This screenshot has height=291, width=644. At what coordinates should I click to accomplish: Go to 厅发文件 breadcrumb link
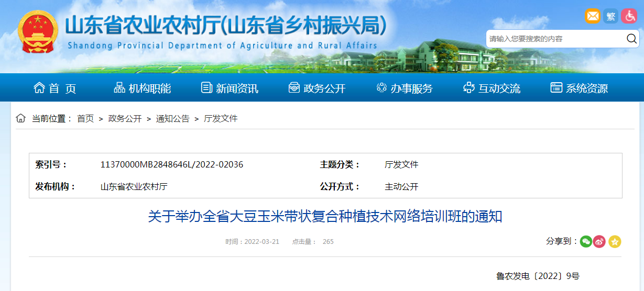point(221,119)
